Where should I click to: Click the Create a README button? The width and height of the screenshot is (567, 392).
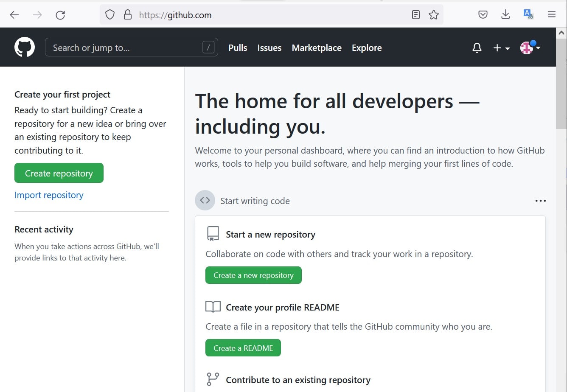pos(243,348)
